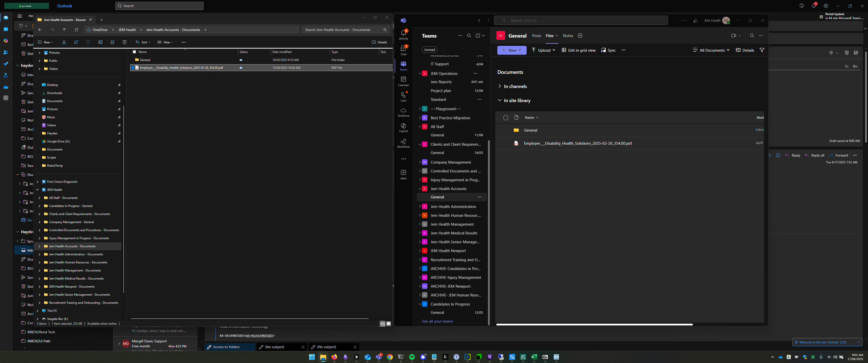The width and height of the screenshot is (868, 363).
Task: Toggle select-all circle in Teams file list header
Action: [x=506, y=117]
